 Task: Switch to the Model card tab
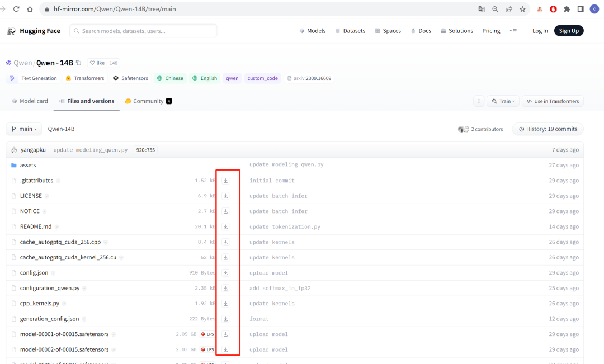click(x=30, y=101)
